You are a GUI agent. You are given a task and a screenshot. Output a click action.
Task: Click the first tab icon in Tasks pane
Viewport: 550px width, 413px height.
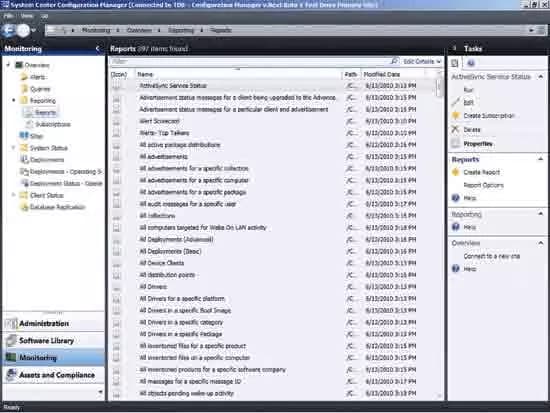coord(455,63)
